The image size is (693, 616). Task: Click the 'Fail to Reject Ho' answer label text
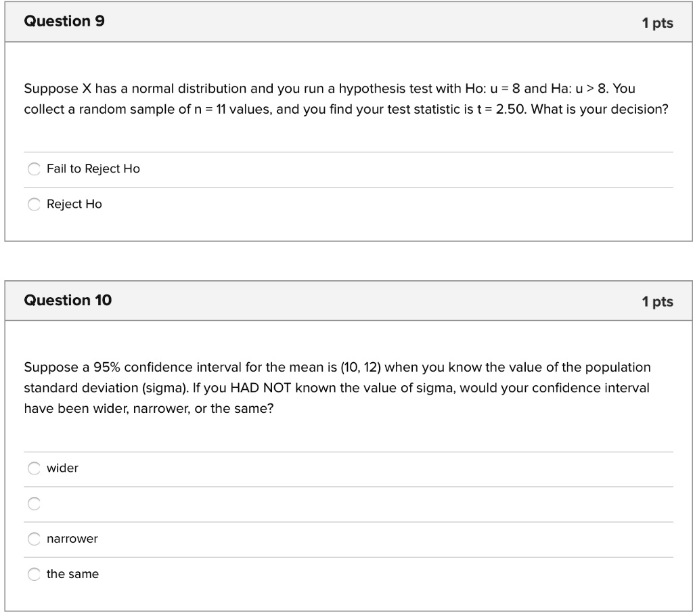(x=93, y=169)
